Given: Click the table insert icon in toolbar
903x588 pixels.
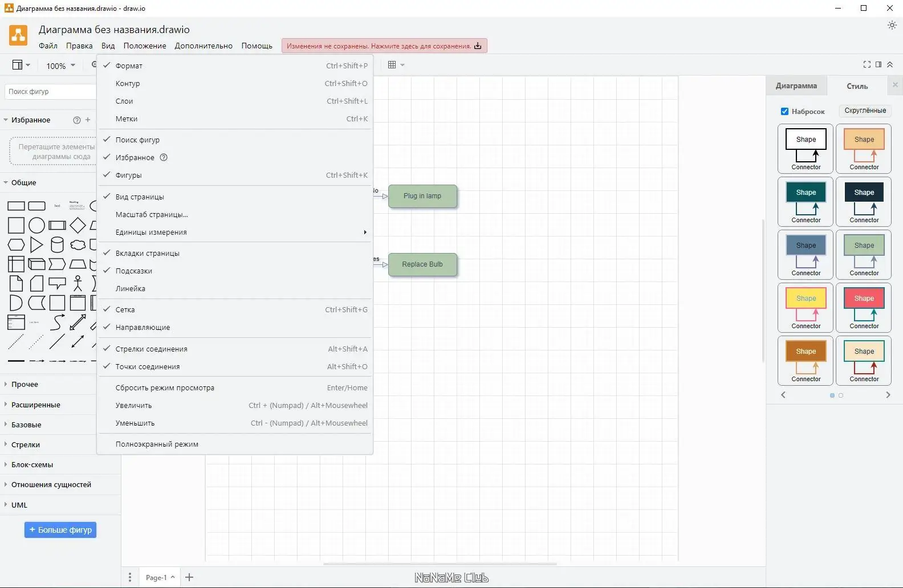Looking at the screenshot, I should pyautogui.click(x=392, y=65).
